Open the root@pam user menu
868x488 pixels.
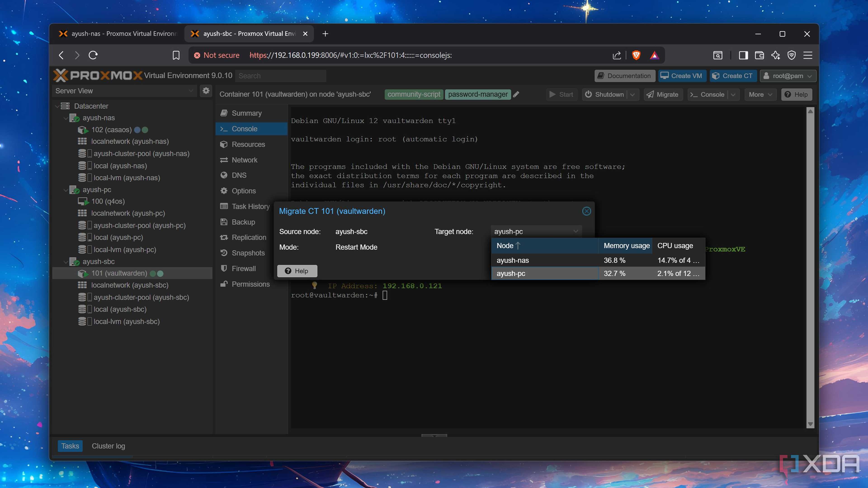point(788,76)
